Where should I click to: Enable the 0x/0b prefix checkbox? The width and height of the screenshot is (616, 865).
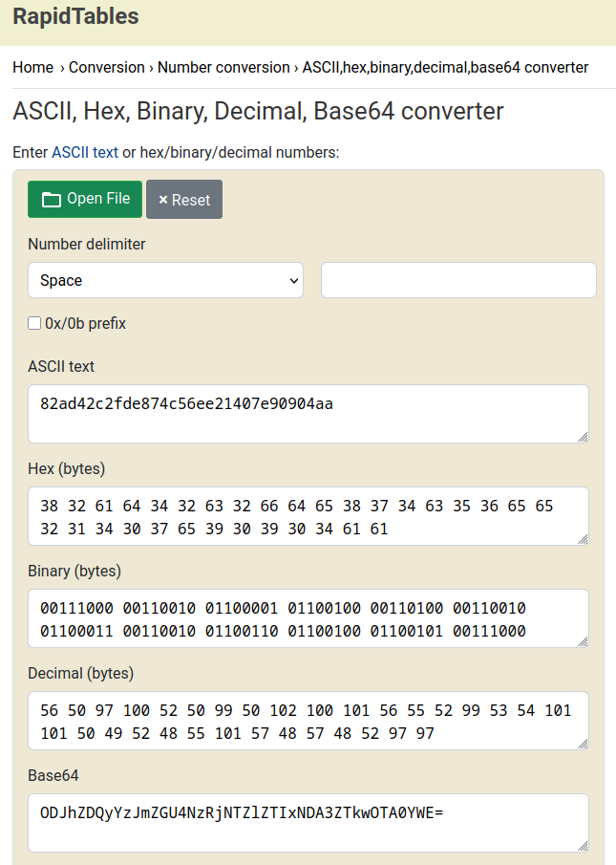(34, 323)
